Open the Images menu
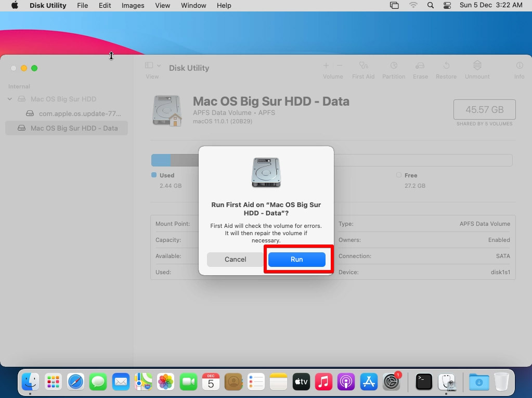The width and height of the screenshot is (532, 398). pyautogui.click(x=133, y=5)
